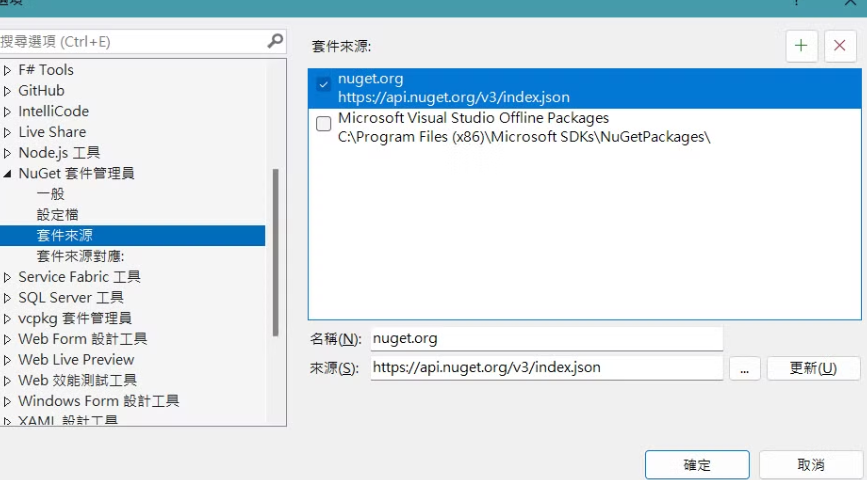867x480 pixels.
Task: Expand the SQL Server 工具 node
Action: pos(7,298)
